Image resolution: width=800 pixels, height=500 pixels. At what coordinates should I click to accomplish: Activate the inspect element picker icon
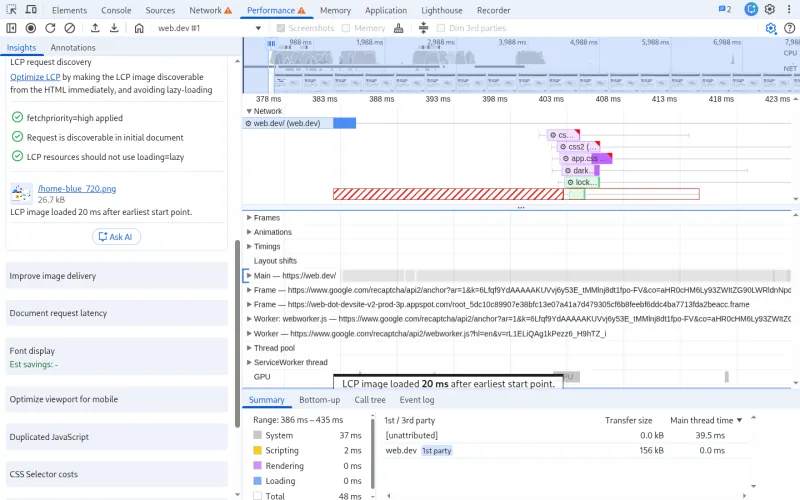pyautogui.click(x=11, y=10)
